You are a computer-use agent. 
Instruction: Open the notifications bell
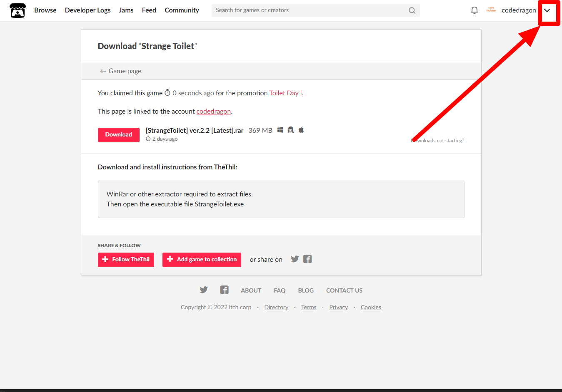click(475, 10)
